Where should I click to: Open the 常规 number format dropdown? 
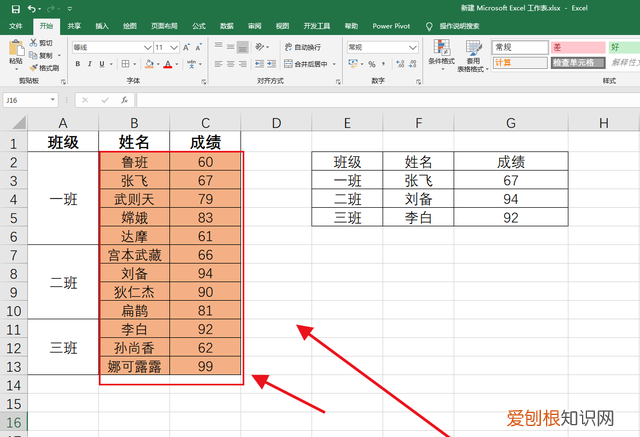(413, 48)
